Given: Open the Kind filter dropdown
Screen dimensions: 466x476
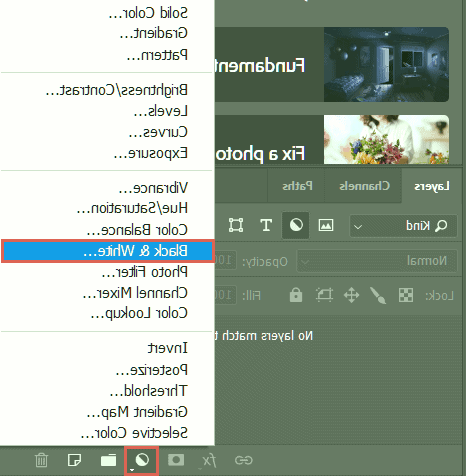Looking at the screenshot, I should pyautogui.click(x=403, y=226).
